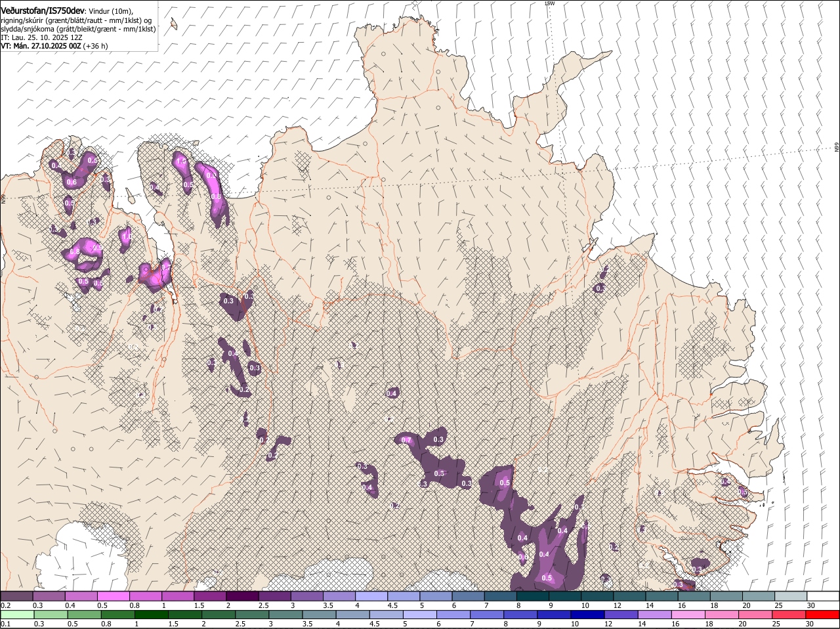Click the 'slydda/snjókoma' legend description line

(x=78, y=29)
